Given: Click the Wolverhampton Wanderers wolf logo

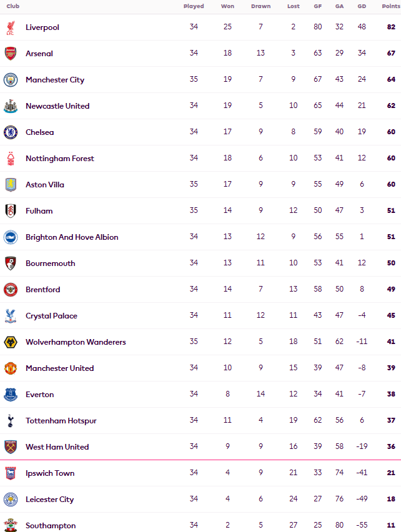Looking at the screenshot, I should point(11,342).
